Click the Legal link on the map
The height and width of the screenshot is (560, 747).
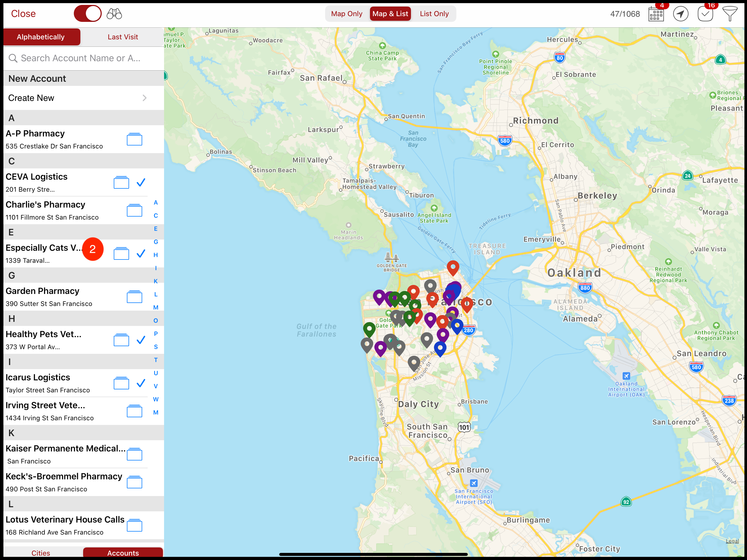[732, 541]
